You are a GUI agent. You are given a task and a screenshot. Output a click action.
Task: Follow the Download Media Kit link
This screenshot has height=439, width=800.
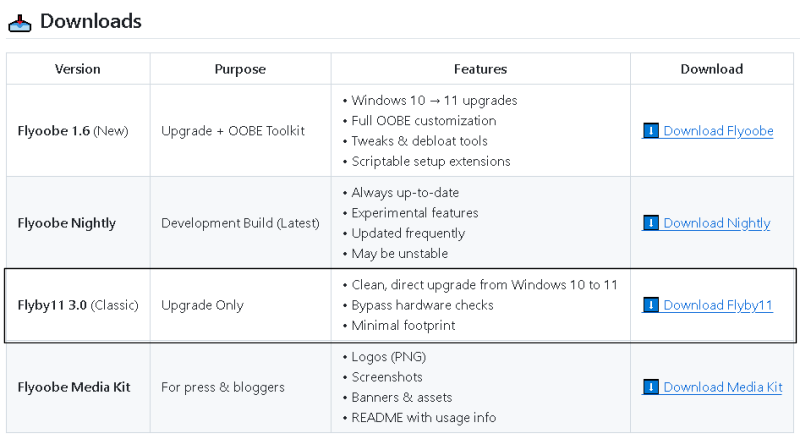point(722,387)
